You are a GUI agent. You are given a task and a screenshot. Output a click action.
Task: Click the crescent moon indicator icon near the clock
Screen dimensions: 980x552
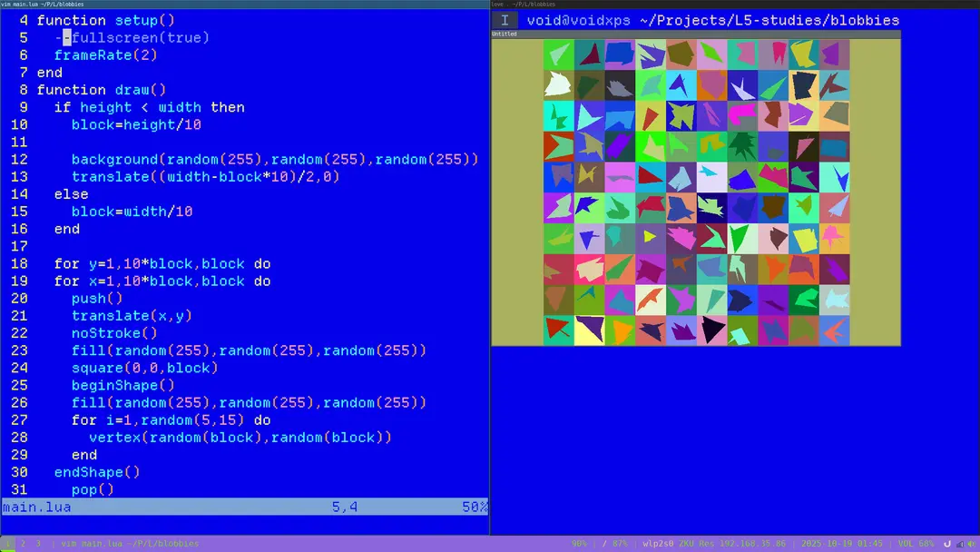tap(946, 544)
